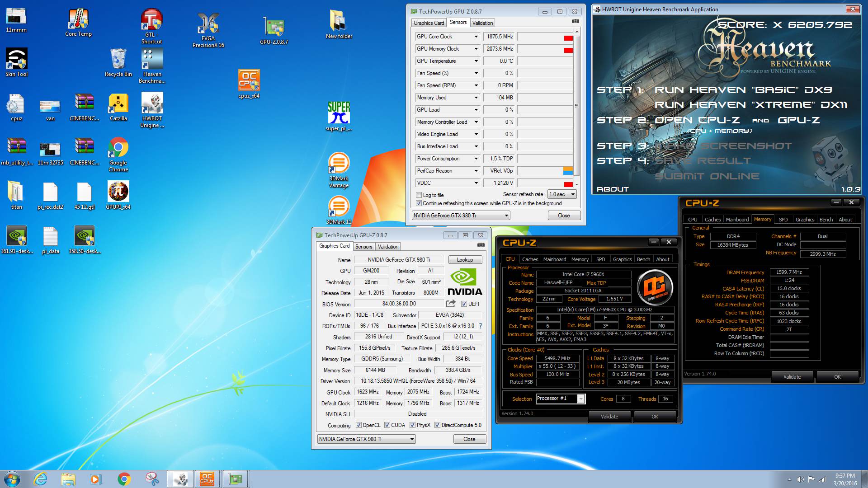Image resolution: width=868 pixels, height=488 pixels.
Task: Toggle the OpenCL checkbox
Action: (359, 425)
